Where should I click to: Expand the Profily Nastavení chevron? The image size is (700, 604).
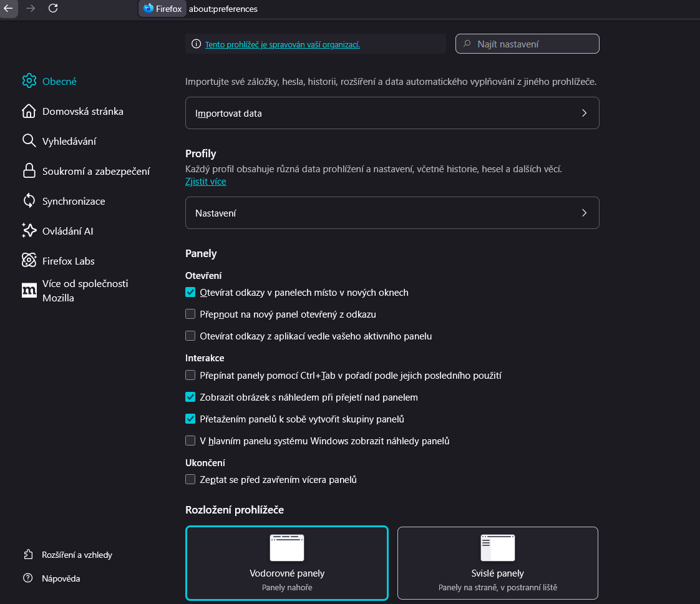pyautogui.click(x=584, y=213)
